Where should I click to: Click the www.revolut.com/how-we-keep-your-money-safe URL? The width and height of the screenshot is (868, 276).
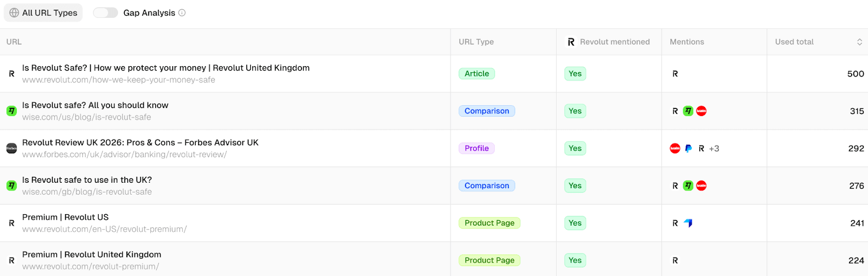click(119, 80)
